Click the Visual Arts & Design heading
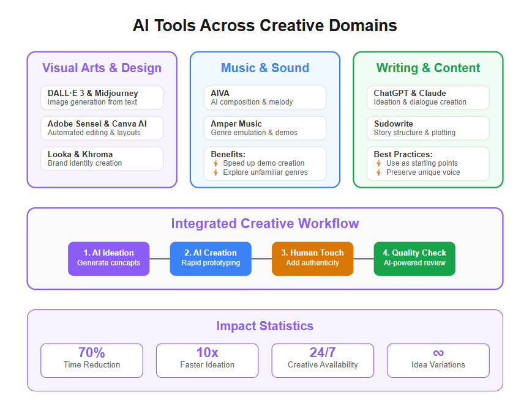Viewport: 532px width, 406px height. (102, 68)
